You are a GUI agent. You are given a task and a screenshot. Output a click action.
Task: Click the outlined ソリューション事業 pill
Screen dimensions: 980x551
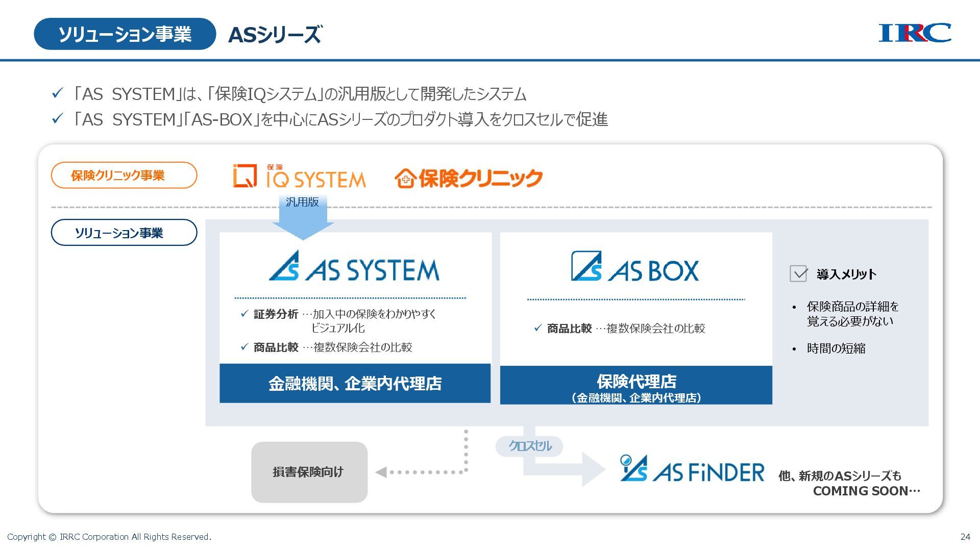pyautogui.click(x=124, y=233)
